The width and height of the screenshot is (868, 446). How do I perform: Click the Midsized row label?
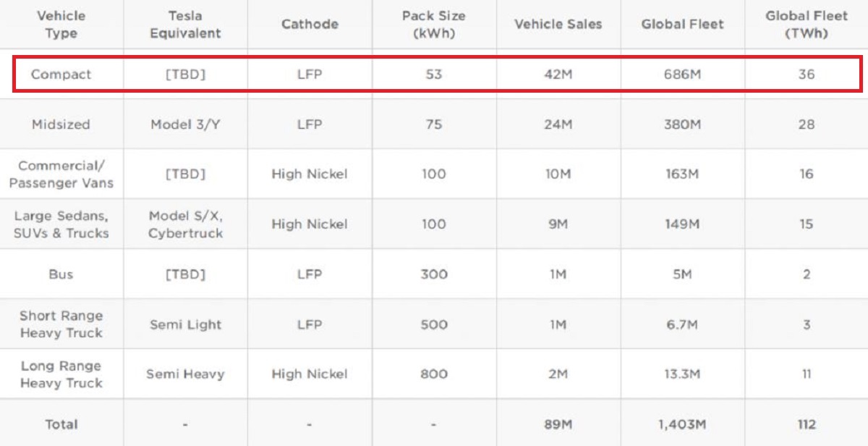(61, 125)
